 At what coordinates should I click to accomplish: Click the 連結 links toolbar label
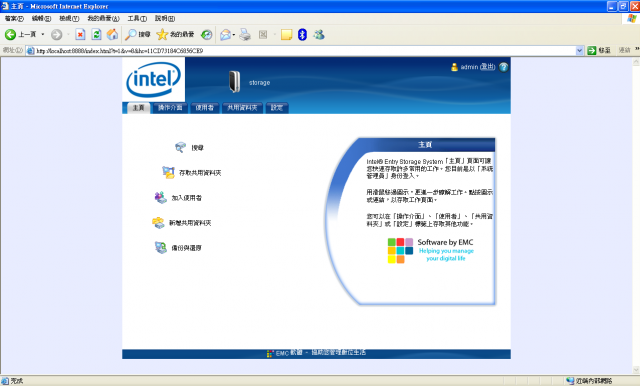tap(624, 50)
